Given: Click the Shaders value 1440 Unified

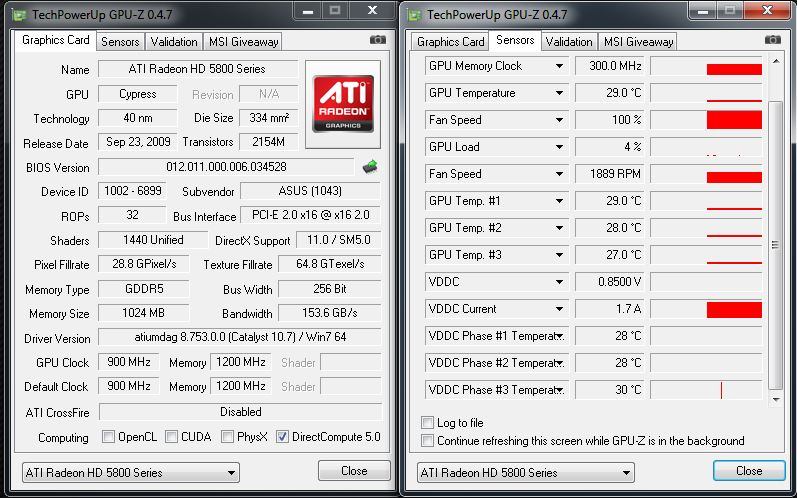Looking at the screenshot, I should (153, 240).
